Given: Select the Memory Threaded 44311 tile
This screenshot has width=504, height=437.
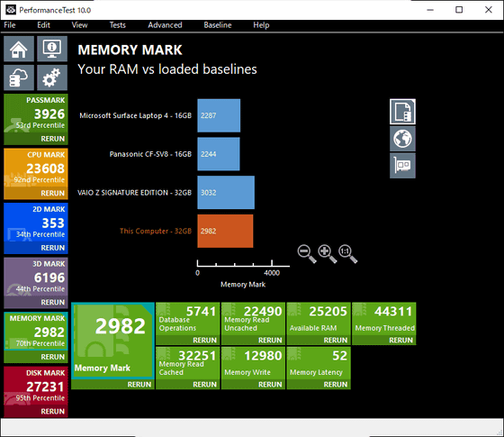Looking at the screenshot, I should 384,319.
